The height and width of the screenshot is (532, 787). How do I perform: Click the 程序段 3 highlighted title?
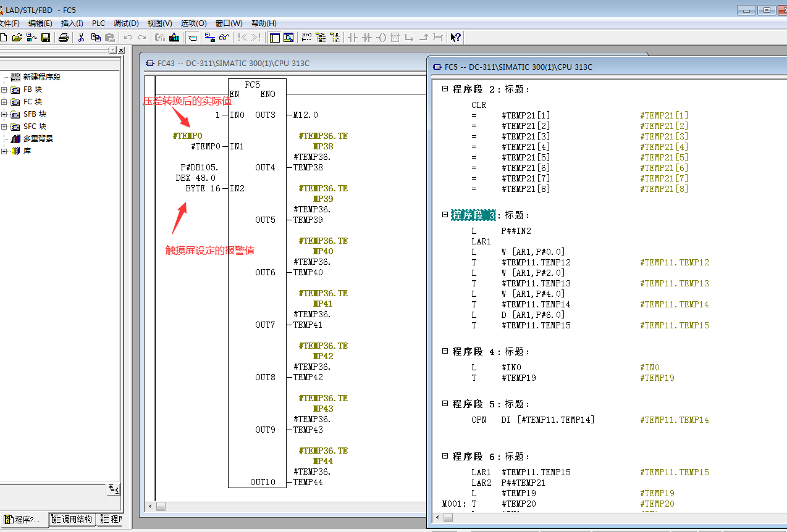tap(473, 215)
